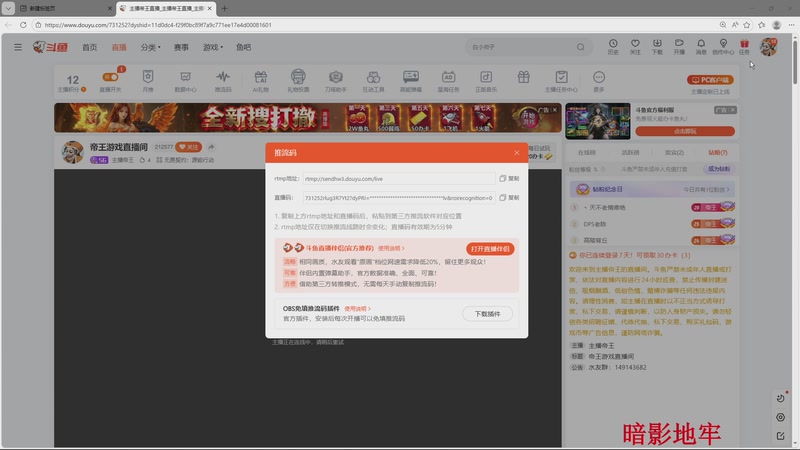Switch to the 活跃榜 tab

click(630, 153)
